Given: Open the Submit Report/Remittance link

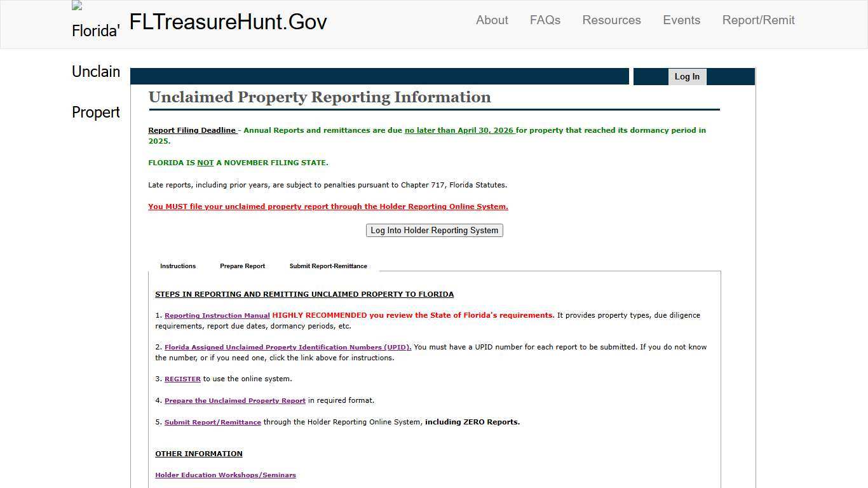Looking at the screenshot, I should 212,422.
